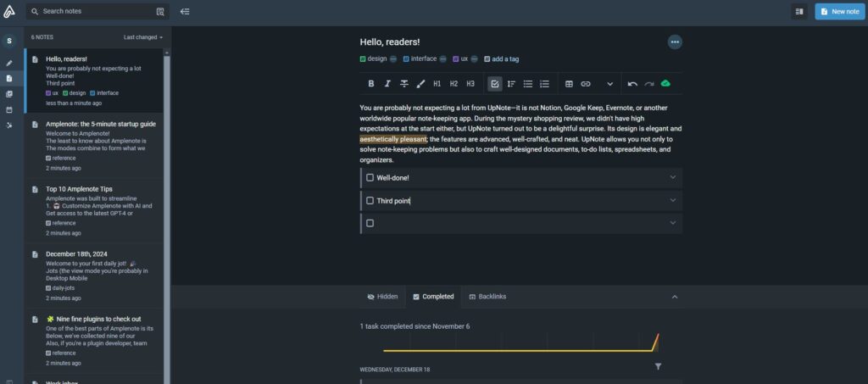
Task: Insert a numbered list
Action: tap(545, 84)
